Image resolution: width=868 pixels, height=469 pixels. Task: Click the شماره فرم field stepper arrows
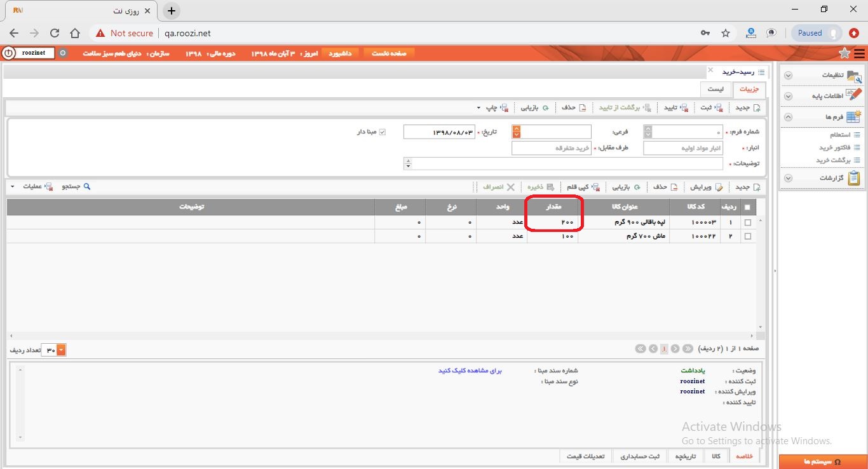pyautogui.click(x=648, y=132)
